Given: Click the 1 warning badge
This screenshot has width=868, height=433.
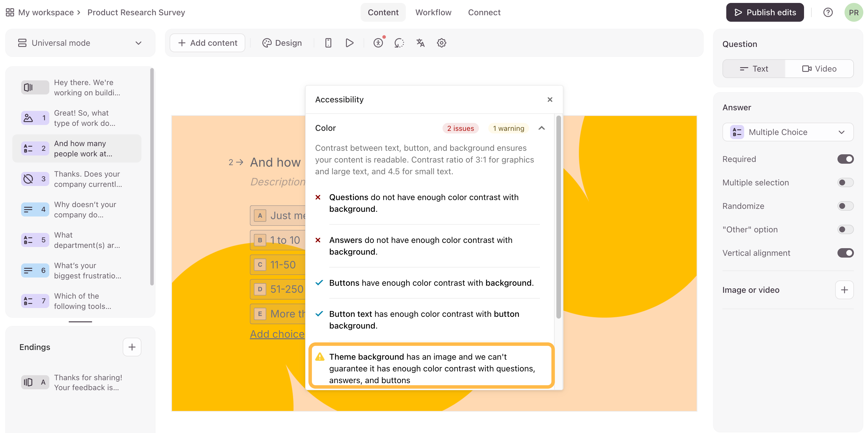Looking at the screenshot, I should coord(509,128).
